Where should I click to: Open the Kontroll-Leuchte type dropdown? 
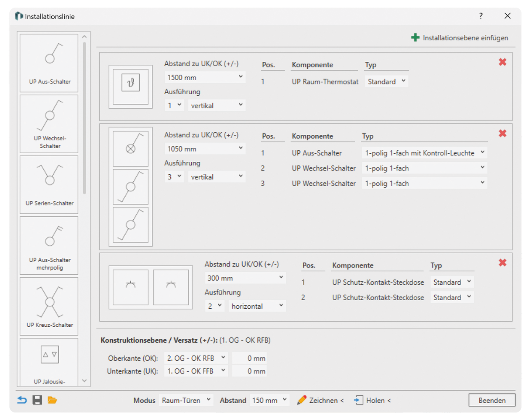(x=424, y=153)
